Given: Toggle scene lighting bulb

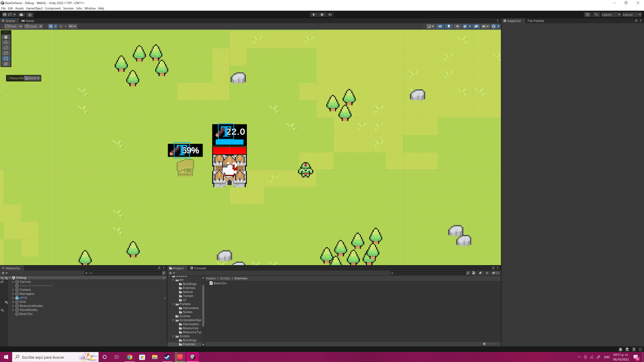Looking at the screenshot, I should pos(449,26).
